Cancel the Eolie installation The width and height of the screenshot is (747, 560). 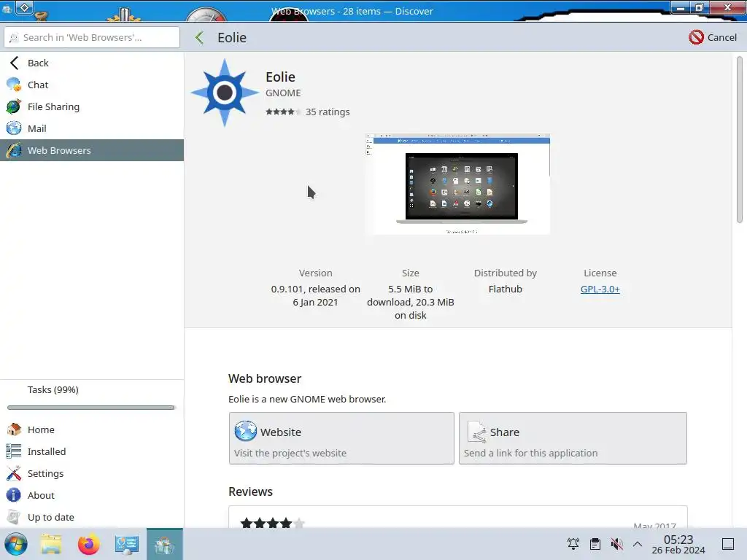713,37
